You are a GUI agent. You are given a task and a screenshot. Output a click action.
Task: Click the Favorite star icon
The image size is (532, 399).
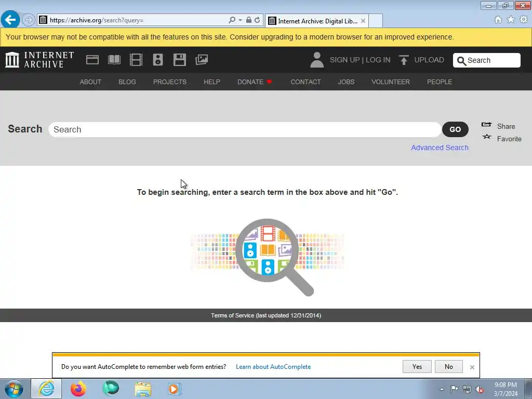coord(487,137)
